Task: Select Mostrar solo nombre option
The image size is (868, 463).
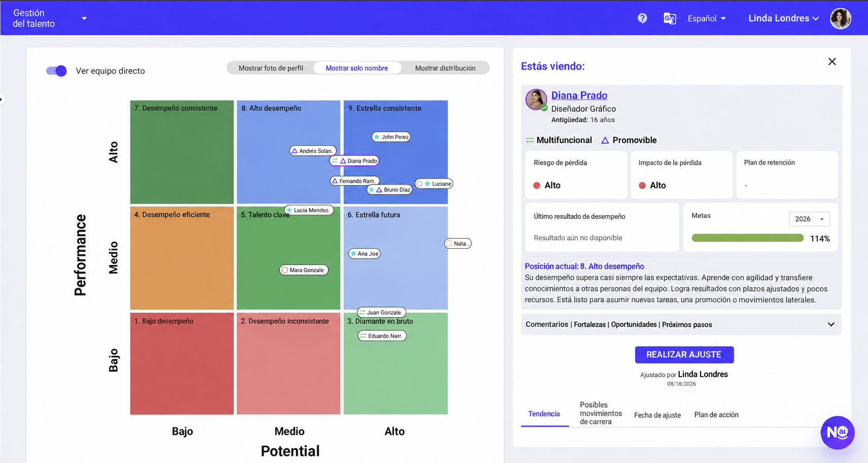Action: (357, 68)
